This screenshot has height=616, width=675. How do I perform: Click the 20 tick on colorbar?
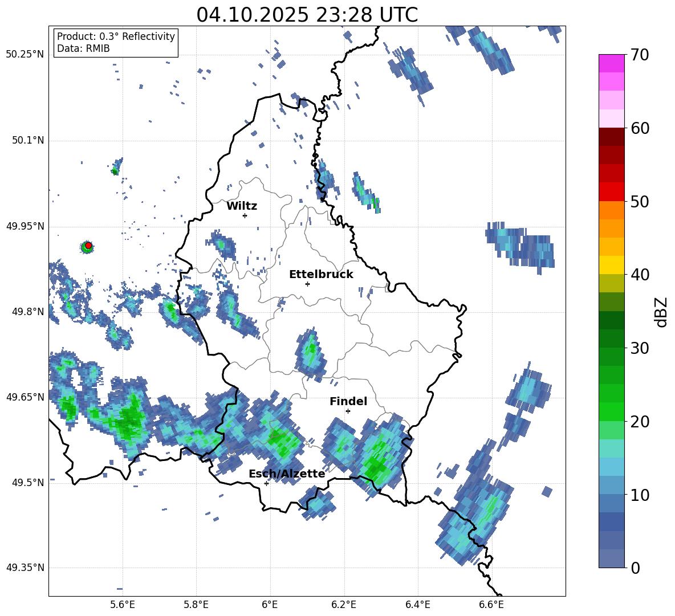(x=640, y=422)
